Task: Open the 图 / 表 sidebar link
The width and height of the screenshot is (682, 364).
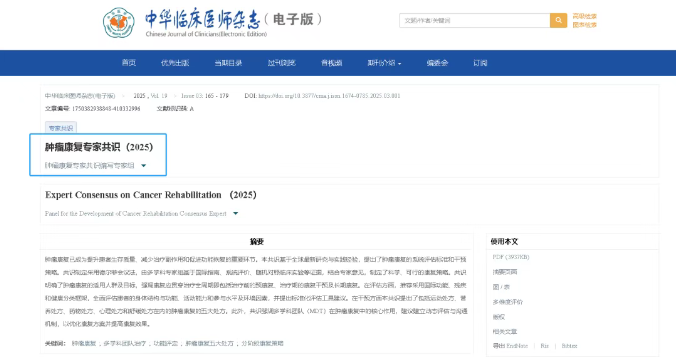Action: click(x=501, y=287)
